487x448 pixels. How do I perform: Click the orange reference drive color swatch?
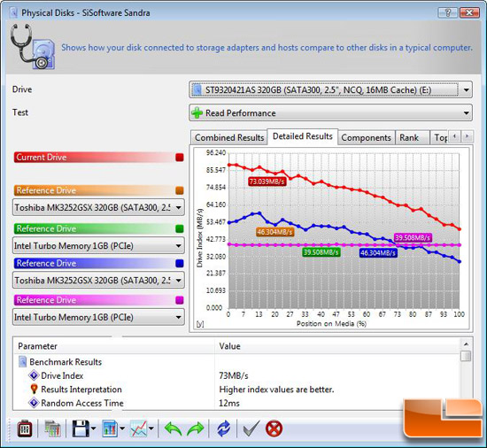point(180,190)
